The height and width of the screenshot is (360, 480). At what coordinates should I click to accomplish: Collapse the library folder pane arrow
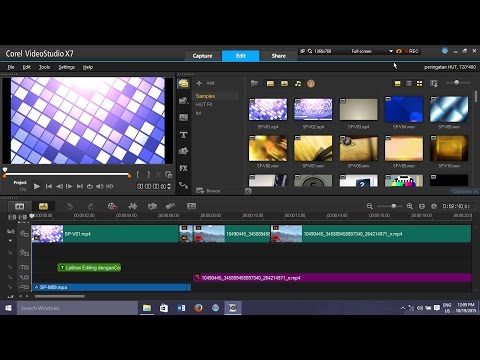248,191
